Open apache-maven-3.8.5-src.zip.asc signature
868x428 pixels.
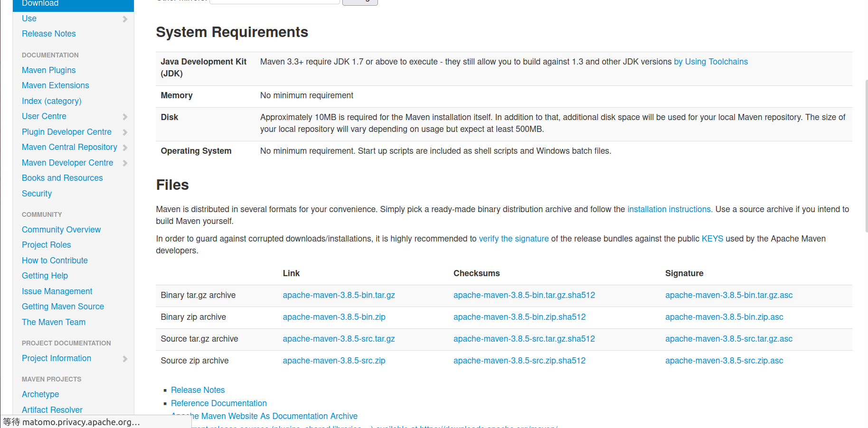click(724, 361)
